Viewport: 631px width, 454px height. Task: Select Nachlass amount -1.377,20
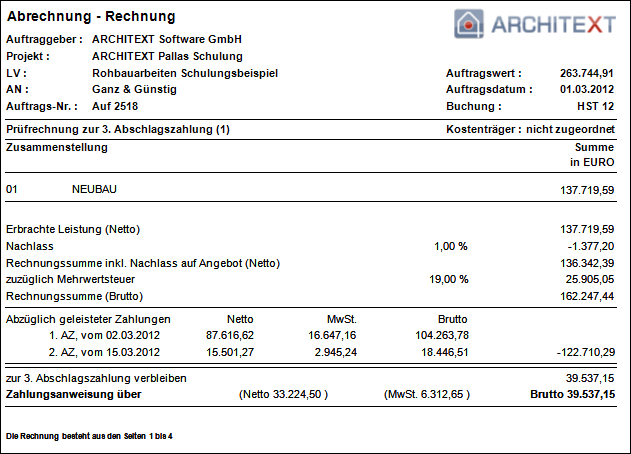pyautogui.click(x=591, y=246)
